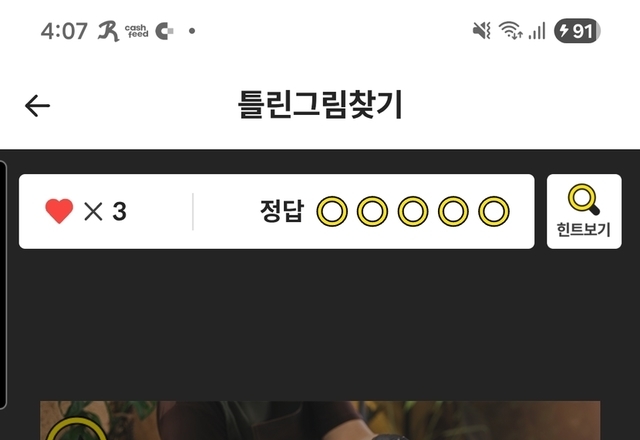Tap the muted vibrate status icon

(x=481, y=31)
